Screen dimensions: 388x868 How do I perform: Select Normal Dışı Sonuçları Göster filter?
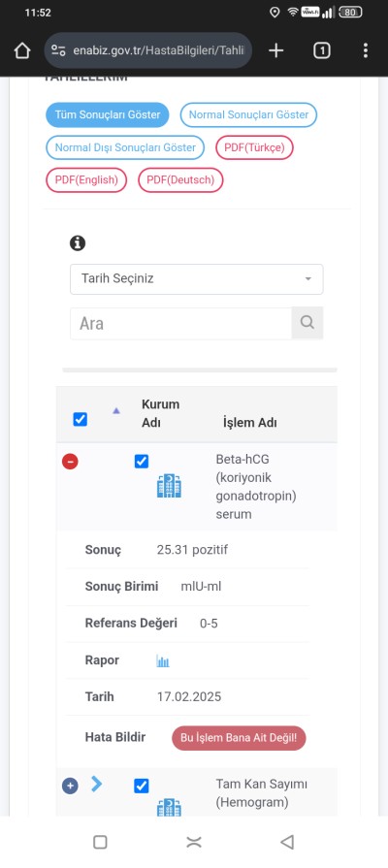(x=125, y=147)
